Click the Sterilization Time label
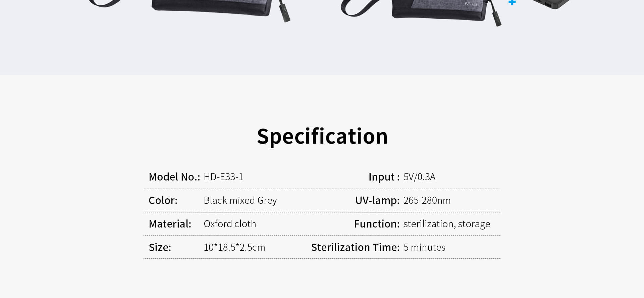 point(355,247)
